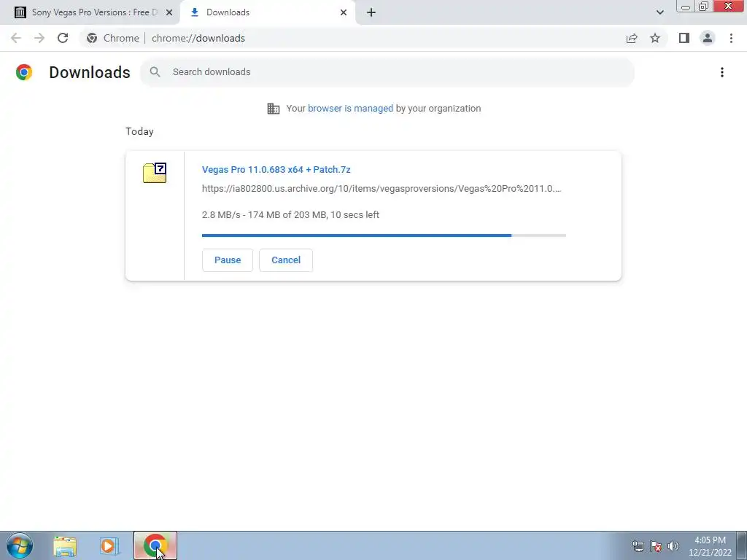Open the Chrome three-dot main menu
This screenshot has width=747, height=560.
(731, 38)
